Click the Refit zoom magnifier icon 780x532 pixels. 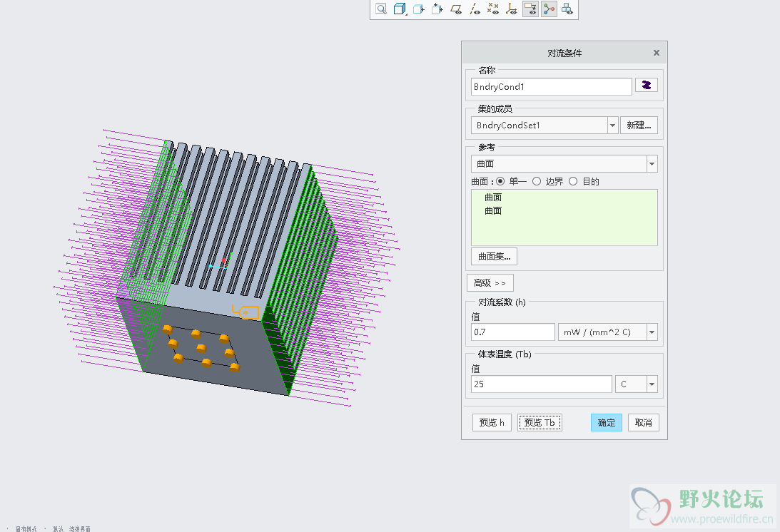[381, 9]
